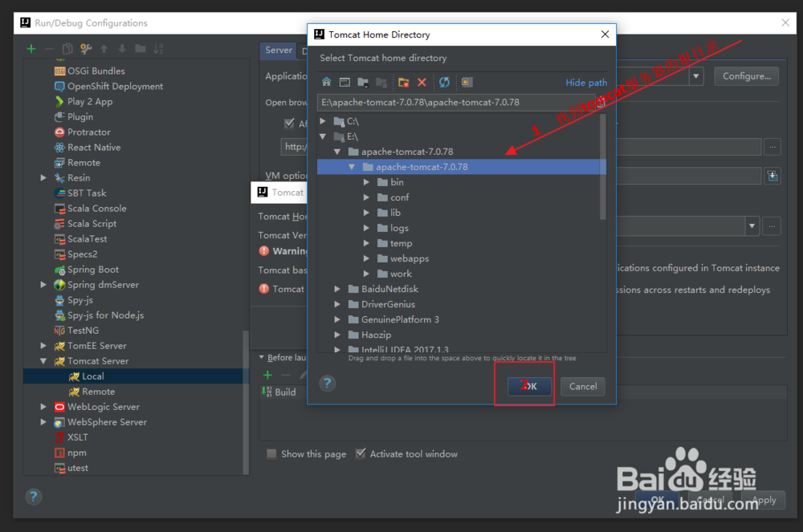Open Application server dropdown arrow
The height and width of the screenshot is (532, 803).
point(696,76)
